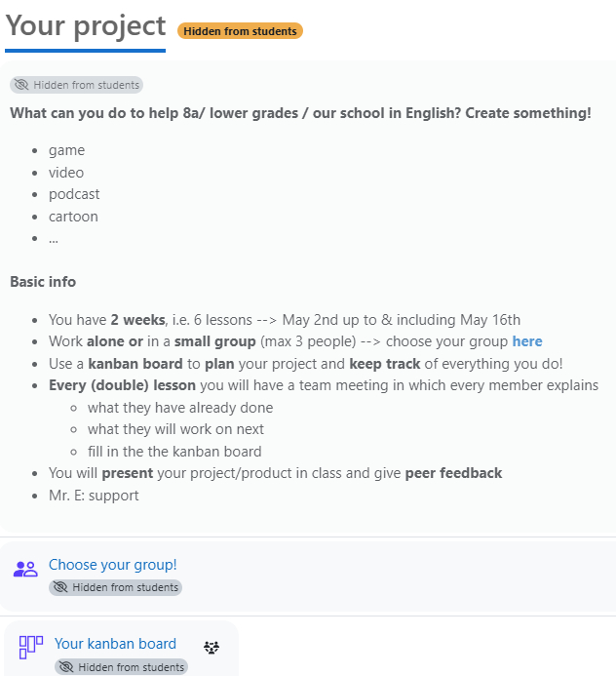The height and width of the screenshot is (676, 616).
Task: Click the crossed-eye icon under Choose your group!
Action: 60,587
